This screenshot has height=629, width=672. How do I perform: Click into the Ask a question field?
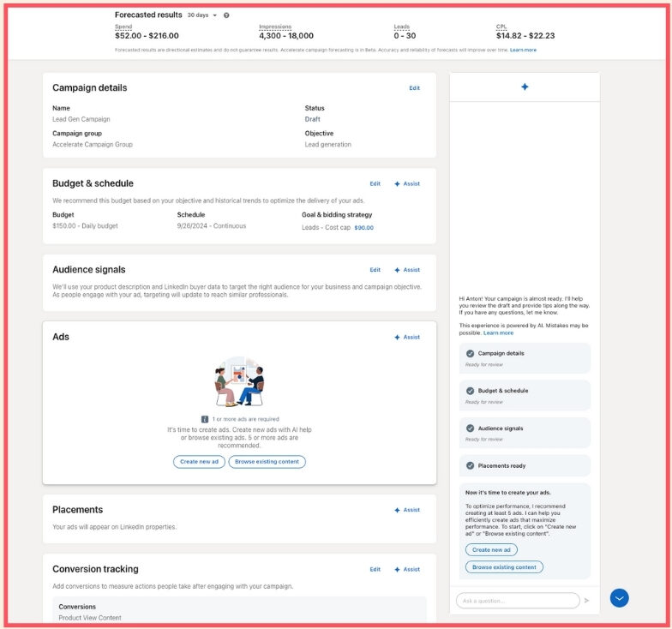517,601
